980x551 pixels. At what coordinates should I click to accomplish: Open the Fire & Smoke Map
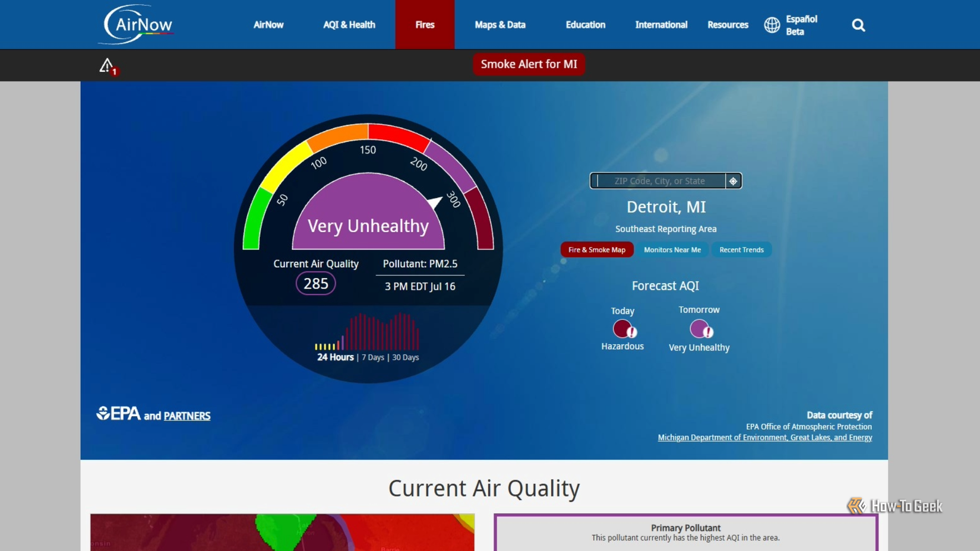[597, 250]
